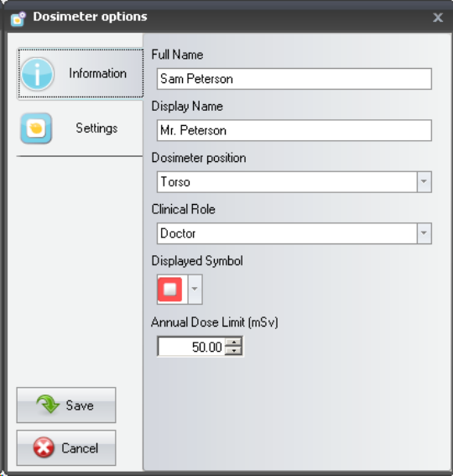Focus the Full Name field Sam Peterson

click(x=294, y=79)
